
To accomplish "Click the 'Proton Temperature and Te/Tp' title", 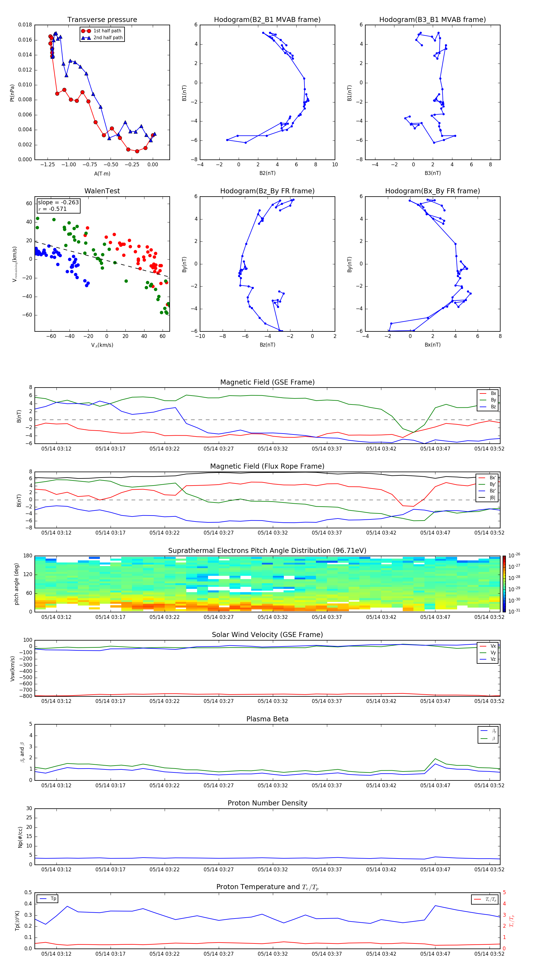I will tap(267, 888).
